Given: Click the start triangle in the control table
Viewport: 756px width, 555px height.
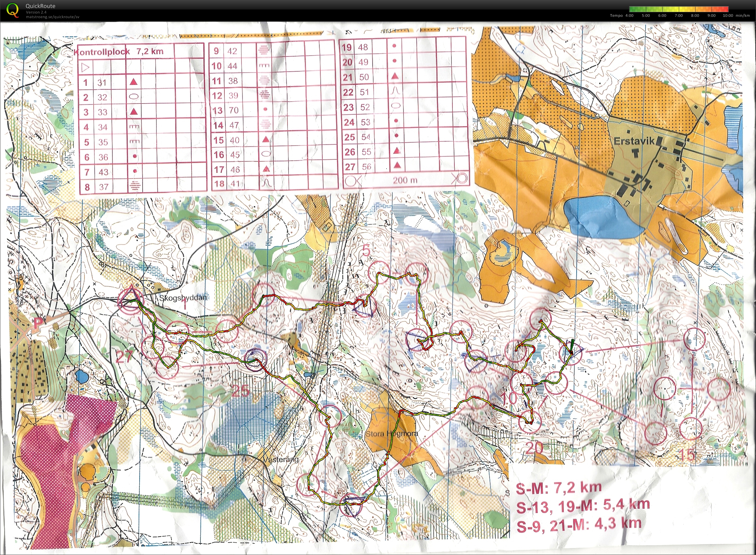Looking at the screenshot, I should (x=85, y=68).
